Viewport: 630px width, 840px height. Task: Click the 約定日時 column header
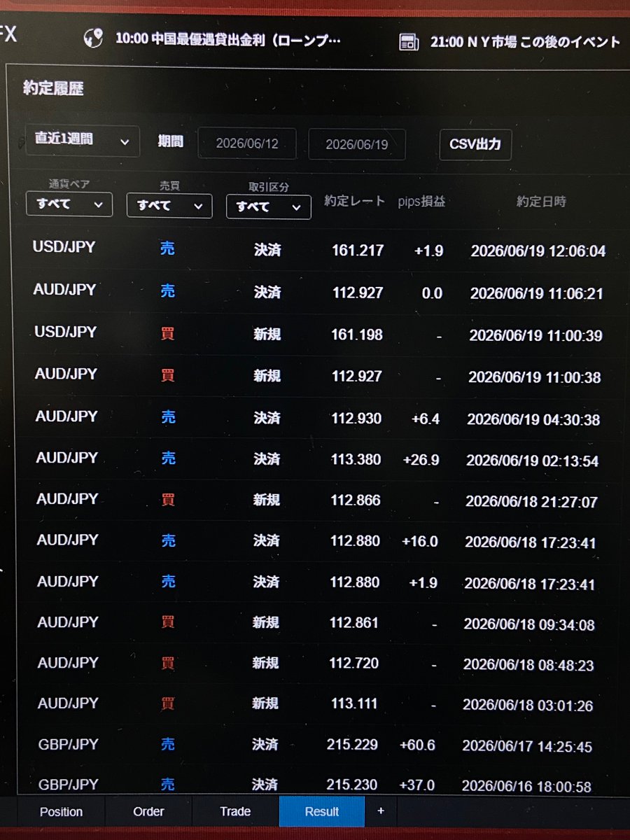click(x=541, y=202)
